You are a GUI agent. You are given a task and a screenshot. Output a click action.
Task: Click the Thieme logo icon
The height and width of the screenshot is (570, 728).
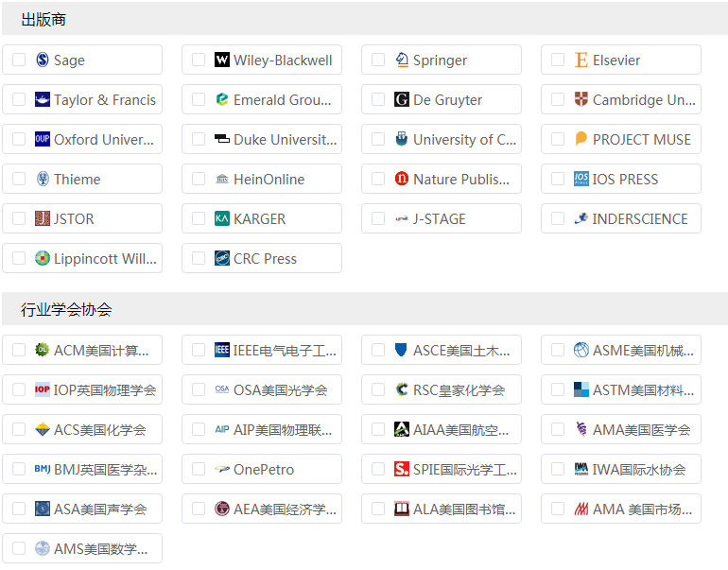click(43, 179)
